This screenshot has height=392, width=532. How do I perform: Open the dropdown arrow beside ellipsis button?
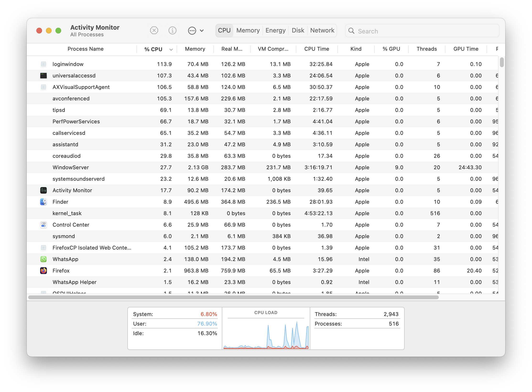pyautogui.click(x=202, y=31)
